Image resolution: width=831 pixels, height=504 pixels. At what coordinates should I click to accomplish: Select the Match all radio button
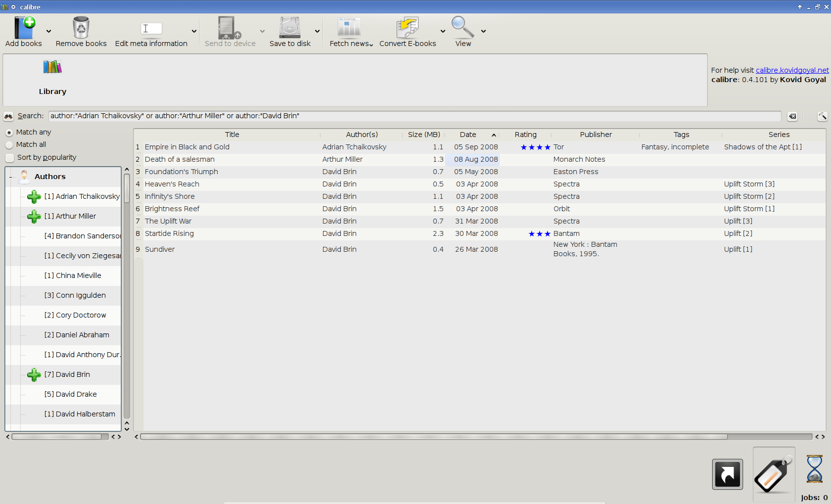click(9, 145)
